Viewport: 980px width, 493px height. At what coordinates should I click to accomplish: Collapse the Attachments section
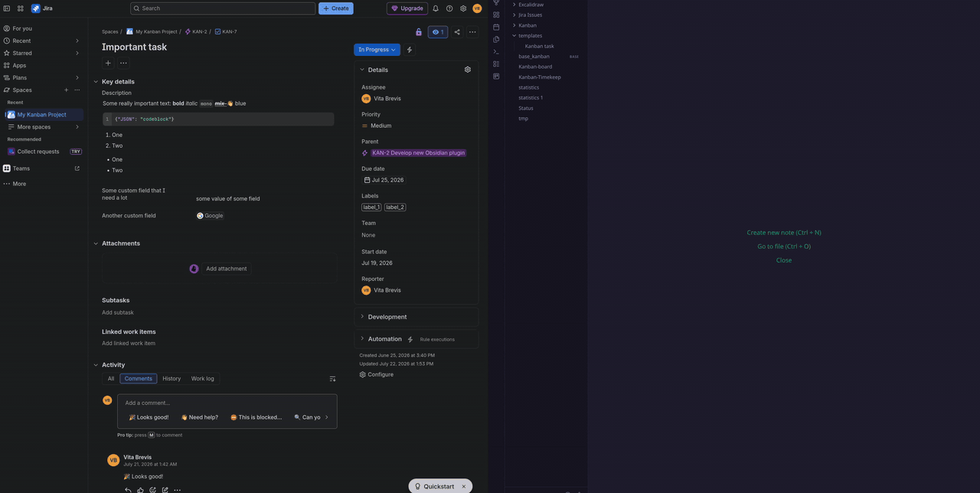(x=96, y=243)
